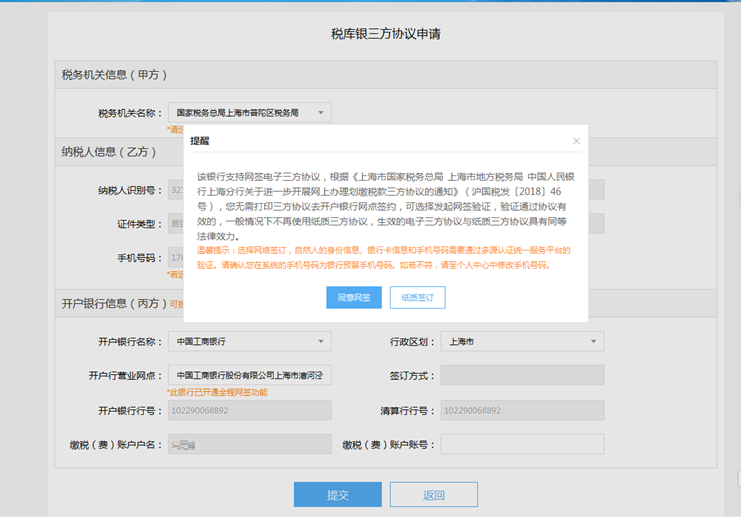Screen dimensions: 741x518
Task: Submit the form with 提交
Action: click(337, 495)
